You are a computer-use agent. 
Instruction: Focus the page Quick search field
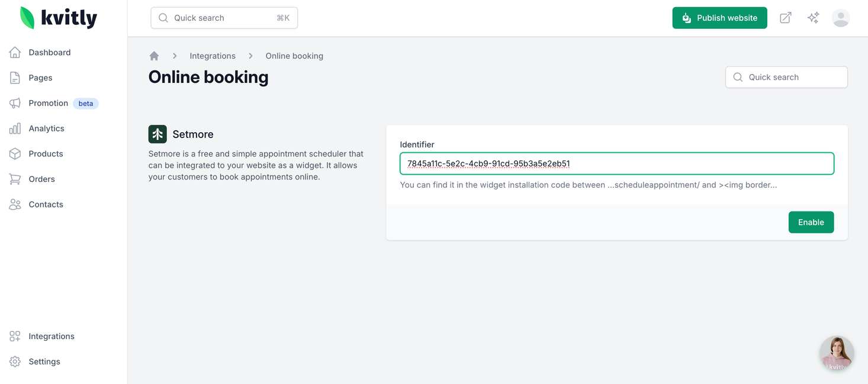786,77
